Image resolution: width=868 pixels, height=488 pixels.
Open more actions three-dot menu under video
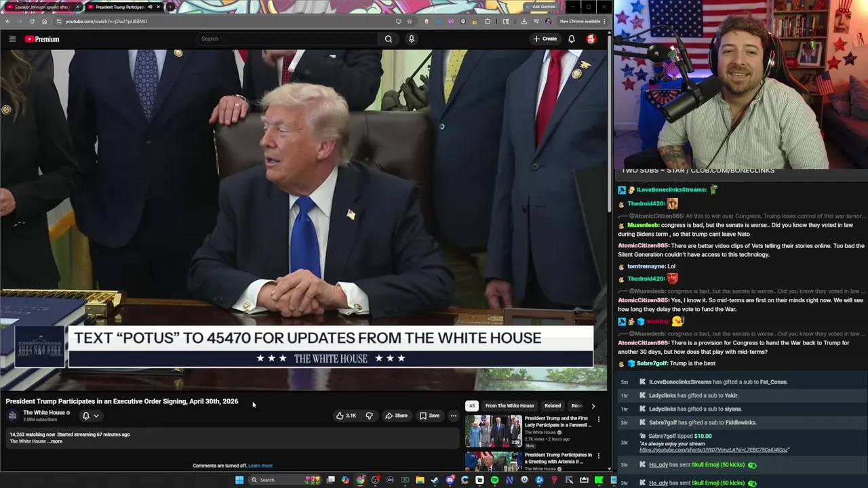point(454,415)
